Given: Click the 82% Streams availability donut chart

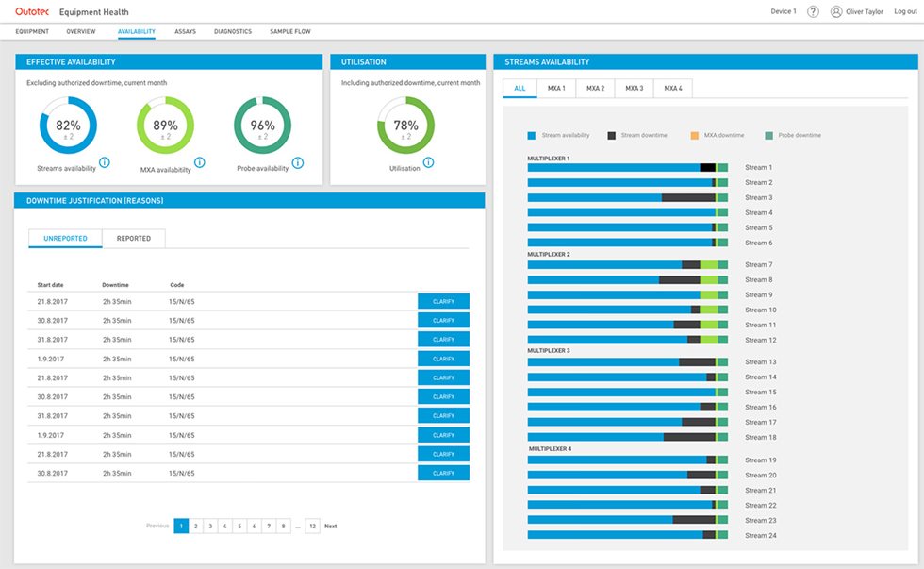Looking at the screenshot, I should pos(68,126).
